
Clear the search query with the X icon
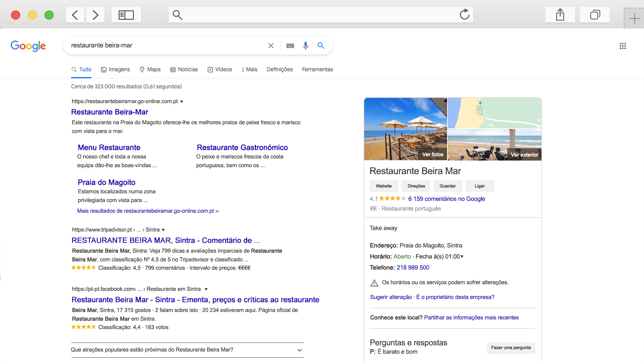271,46
